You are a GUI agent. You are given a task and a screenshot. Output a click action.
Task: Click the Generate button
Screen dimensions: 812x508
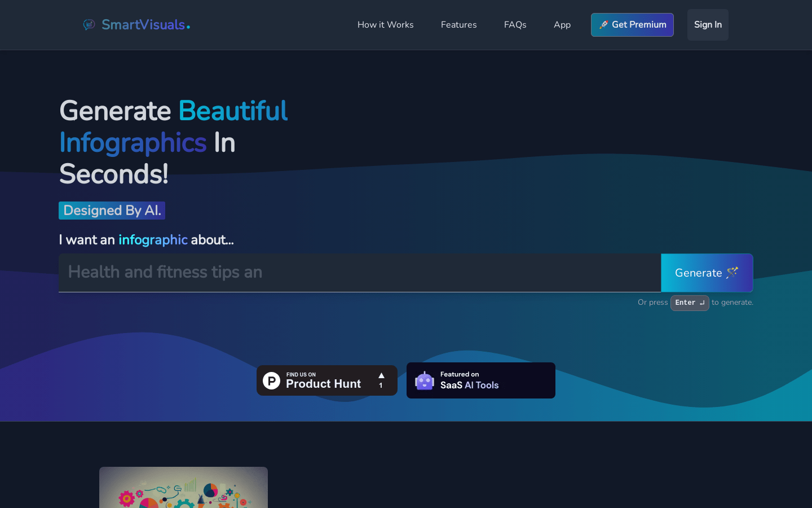(707, 273)
